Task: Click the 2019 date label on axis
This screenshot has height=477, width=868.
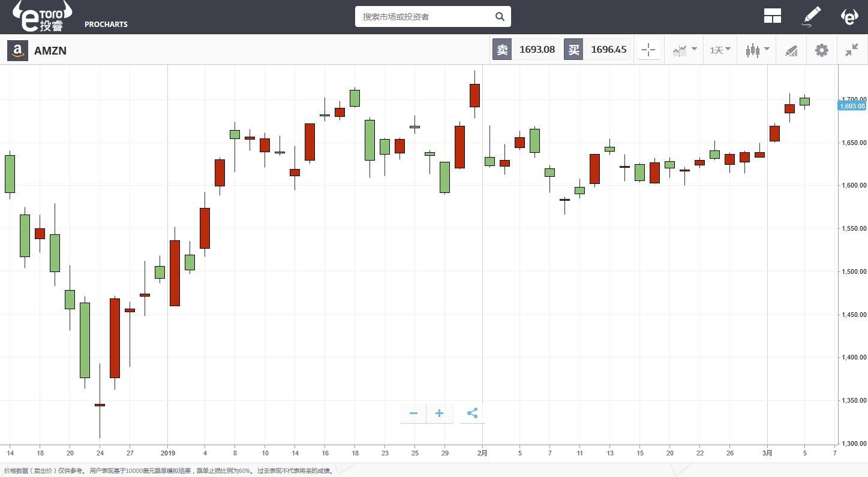Action: 168,453
